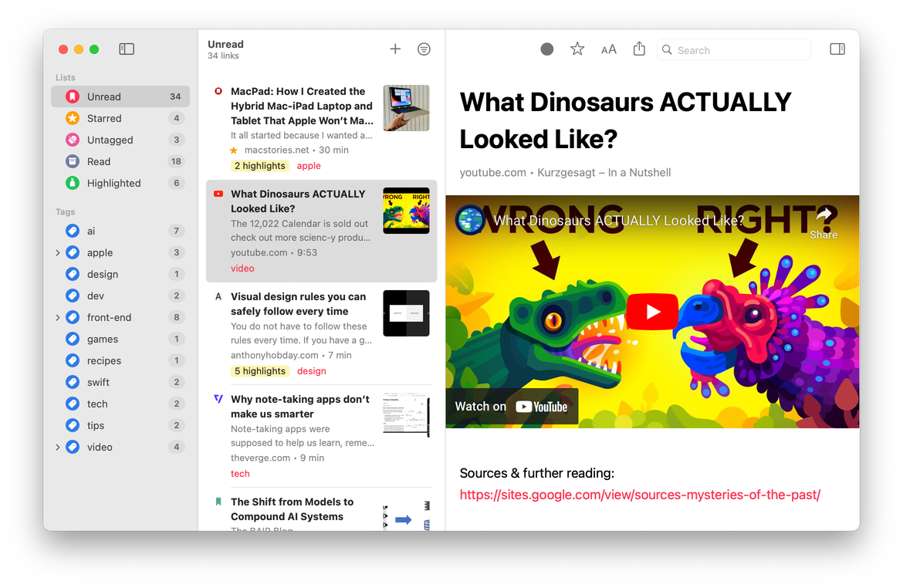This screenshot has height=588, width=903.
Task: Click the tag icon beside ai
Action: pos(73,231)
